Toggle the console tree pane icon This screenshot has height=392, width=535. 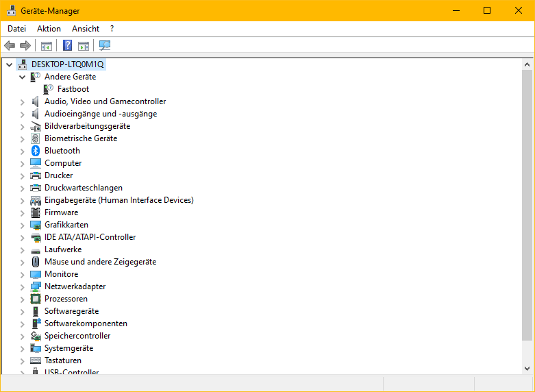[x=47, y=45]
